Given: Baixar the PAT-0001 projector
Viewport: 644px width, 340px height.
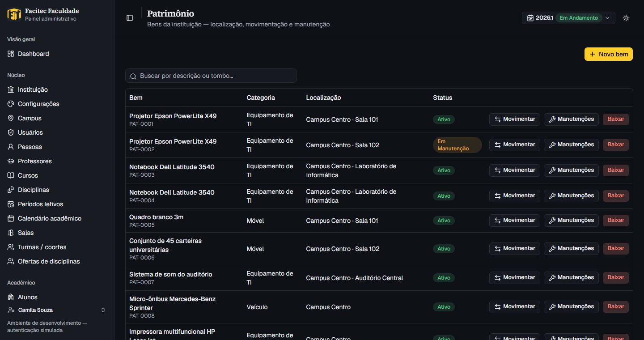Looking at the screenshot, I should coord(616,119).
